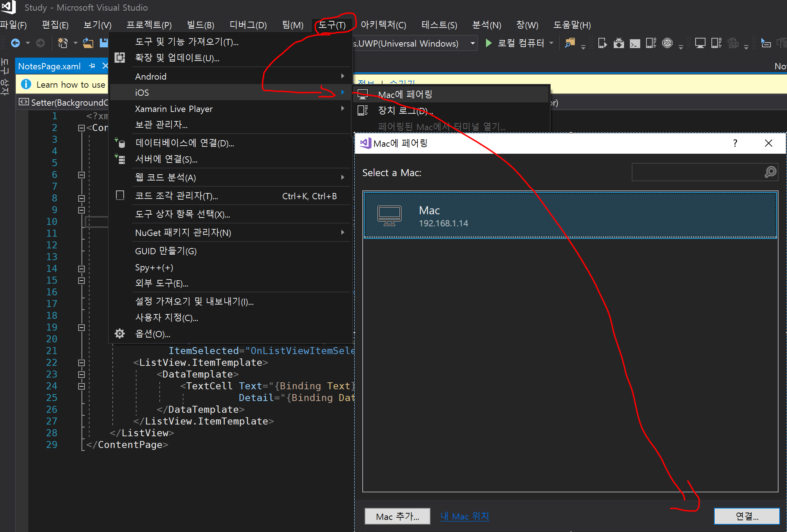Click the navigate backward arrow icon
787x532 pixels.
point(15,43)
